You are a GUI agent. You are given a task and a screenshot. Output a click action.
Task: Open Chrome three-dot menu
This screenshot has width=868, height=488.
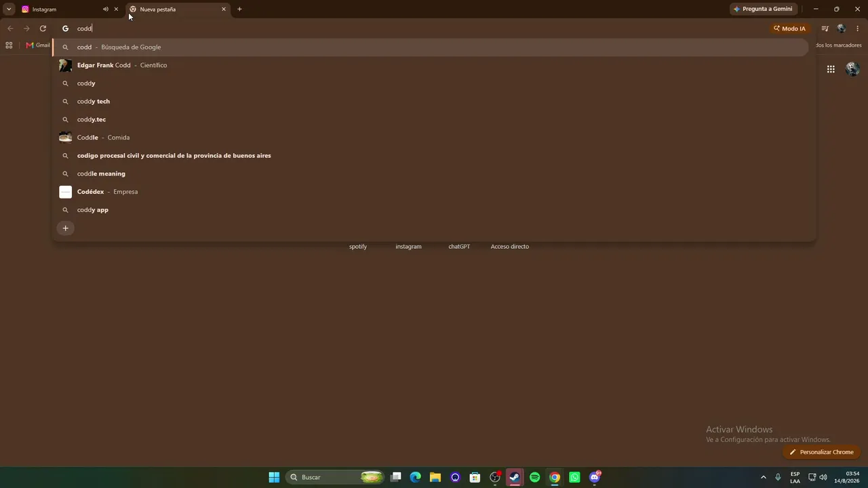coord(858,28)
